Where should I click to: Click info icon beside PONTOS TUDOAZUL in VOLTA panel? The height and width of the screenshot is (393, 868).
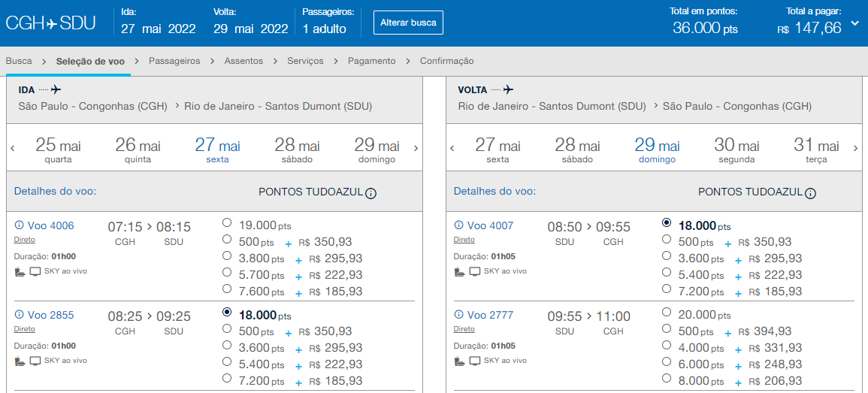[810, 193]
